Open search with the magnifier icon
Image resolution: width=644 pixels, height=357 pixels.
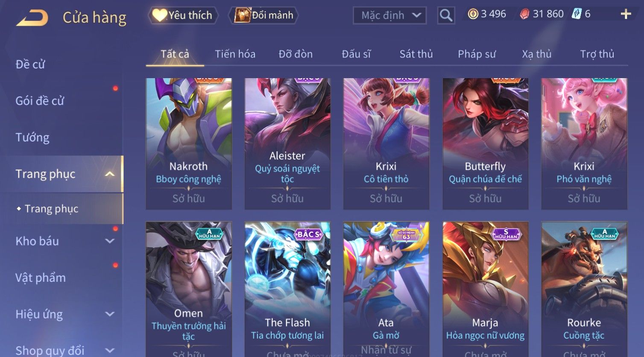(446, 15)
